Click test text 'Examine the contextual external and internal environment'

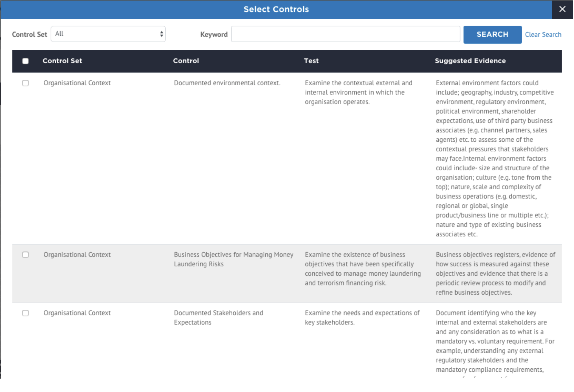(358, 92)
